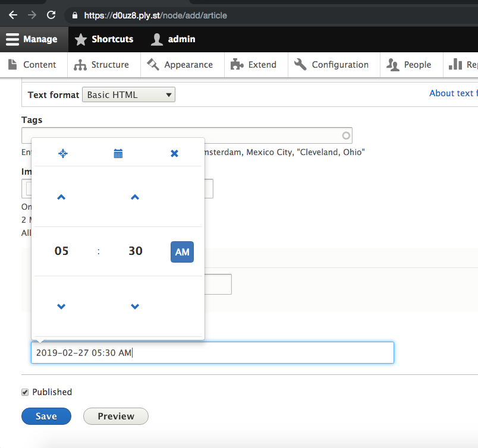Follow the About text formats link
This screenshot has height=448, width=478.
pos(452,93)
